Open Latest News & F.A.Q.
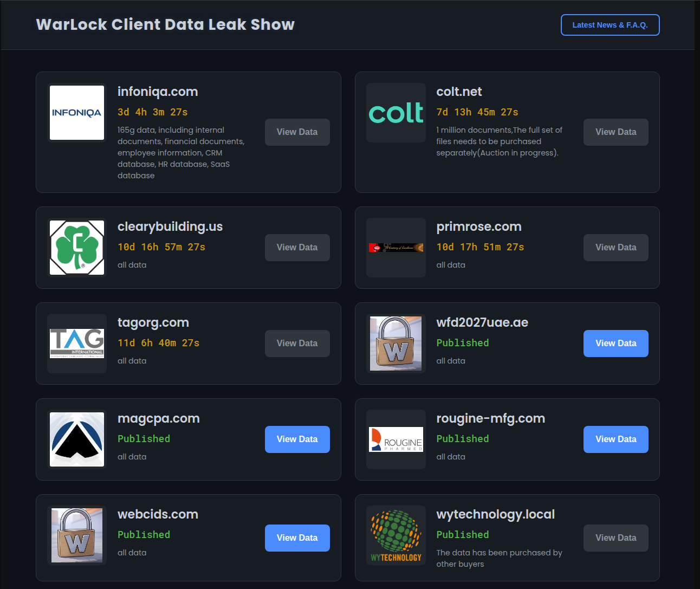Viewport: 700px width, 589px height. point(610,25)
